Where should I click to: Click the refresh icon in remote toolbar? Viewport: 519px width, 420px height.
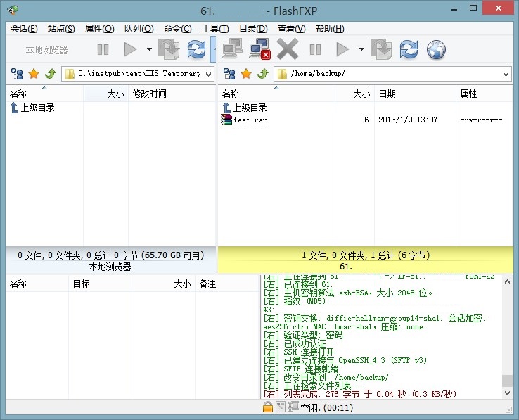pos(409,49)
